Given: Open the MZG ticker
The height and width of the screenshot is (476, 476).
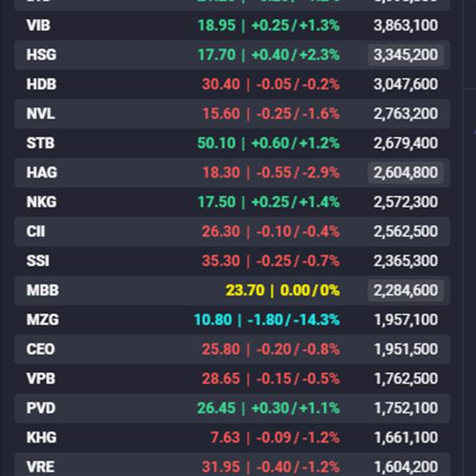Looking at the screenshot, I should [42, 320].
